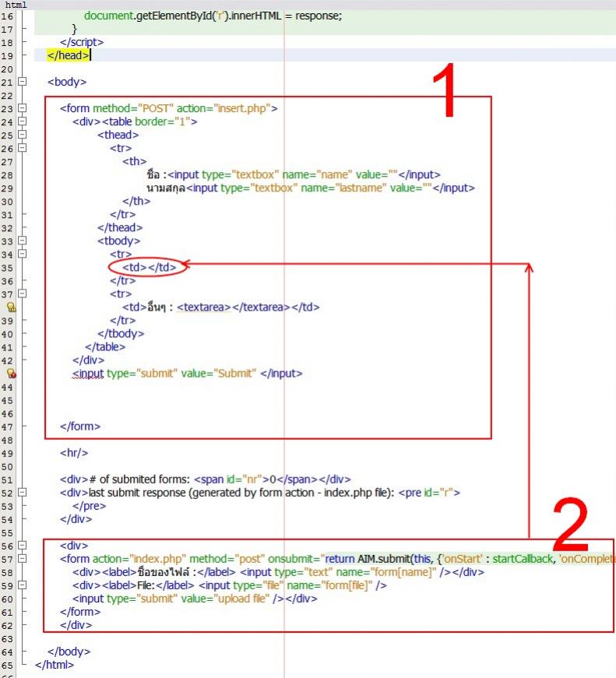The width and height of the screenshot is (616, 678).
Task: Click the startCallback identifier on line 57
Action: tap(523, 559)
